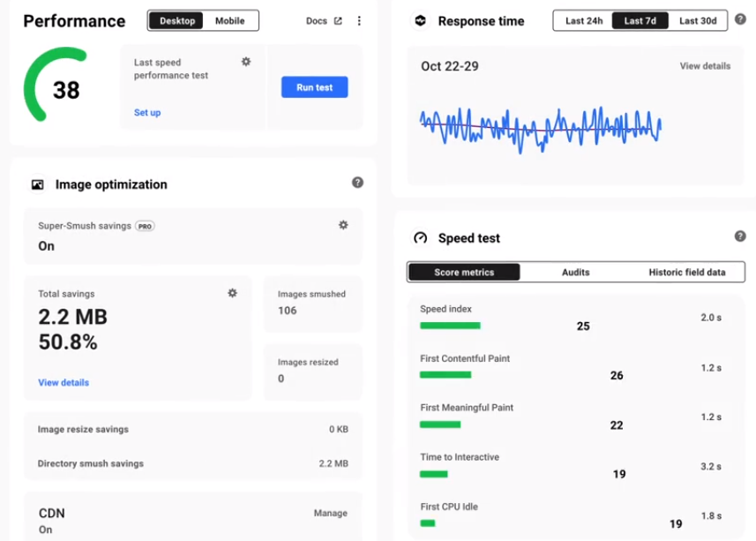Switch to Audits tab
The width and height of the screenshot is (756, 541).
click(x=575, y=273)
